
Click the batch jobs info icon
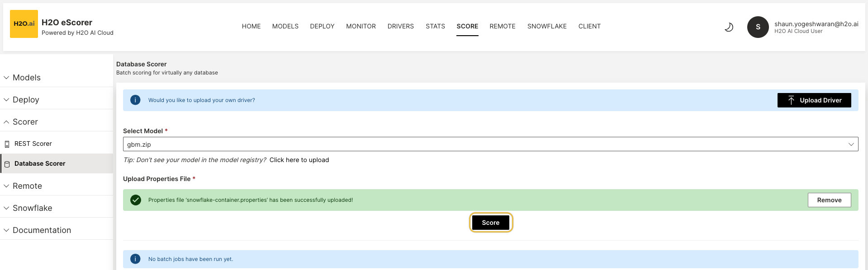(135, 259)
